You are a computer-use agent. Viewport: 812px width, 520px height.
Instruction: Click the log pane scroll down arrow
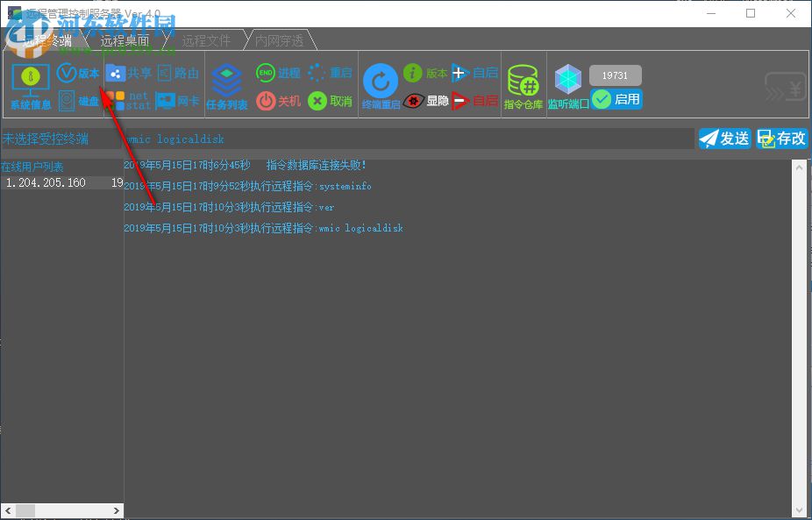[799, 509]
